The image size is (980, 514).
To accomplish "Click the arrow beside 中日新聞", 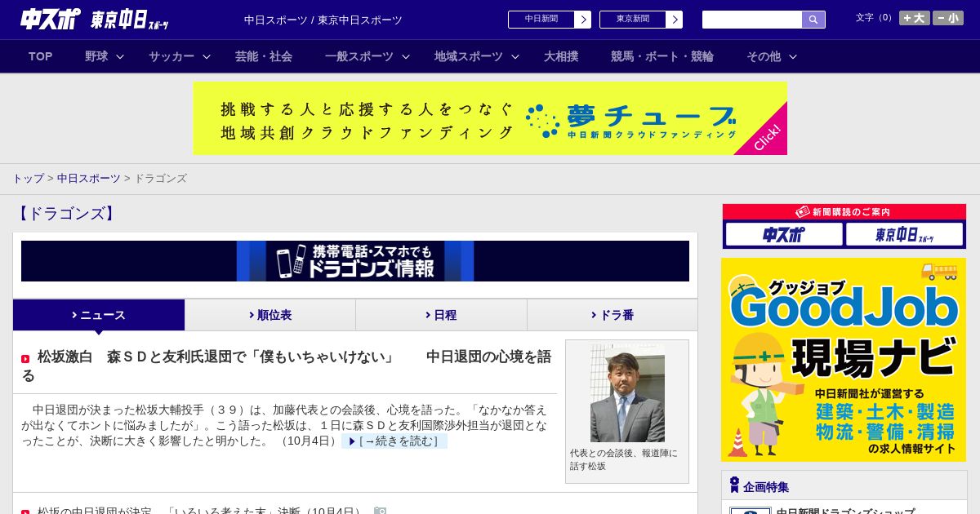I will pos(583,20).
